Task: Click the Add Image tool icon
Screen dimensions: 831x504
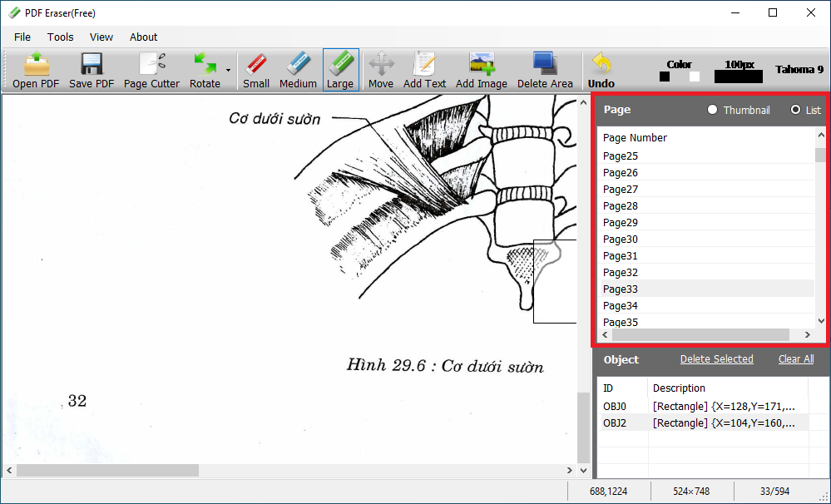Action: 482,65
